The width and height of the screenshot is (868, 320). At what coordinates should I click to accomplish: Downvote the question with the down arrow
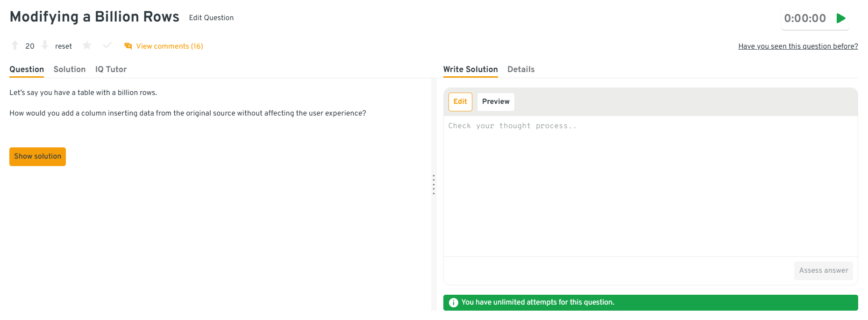[45, 45]
